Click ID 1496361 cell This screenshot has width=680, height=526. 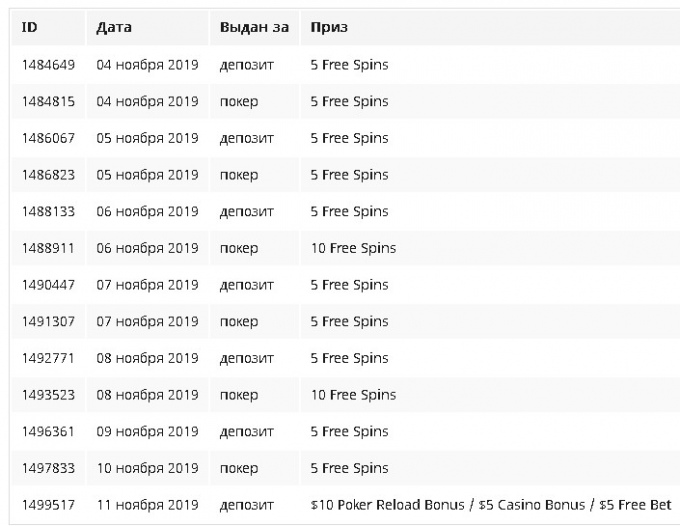49,431
